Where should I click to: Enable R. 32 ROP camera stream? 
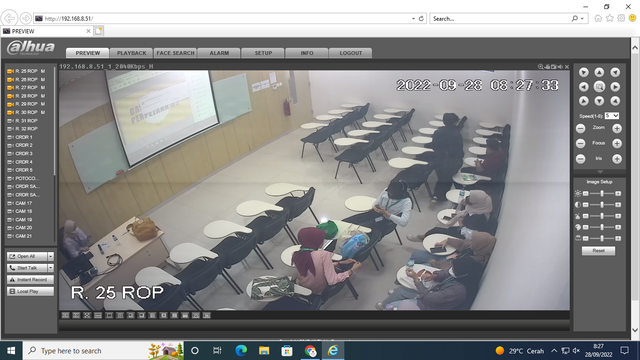point(23,129)
